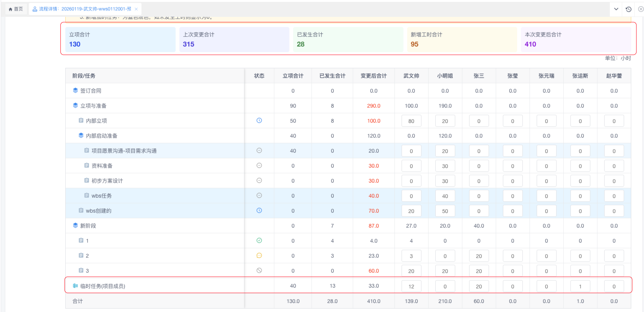
Task: Edit 小明姐 hours field for wbs任务
Action: 445,196
